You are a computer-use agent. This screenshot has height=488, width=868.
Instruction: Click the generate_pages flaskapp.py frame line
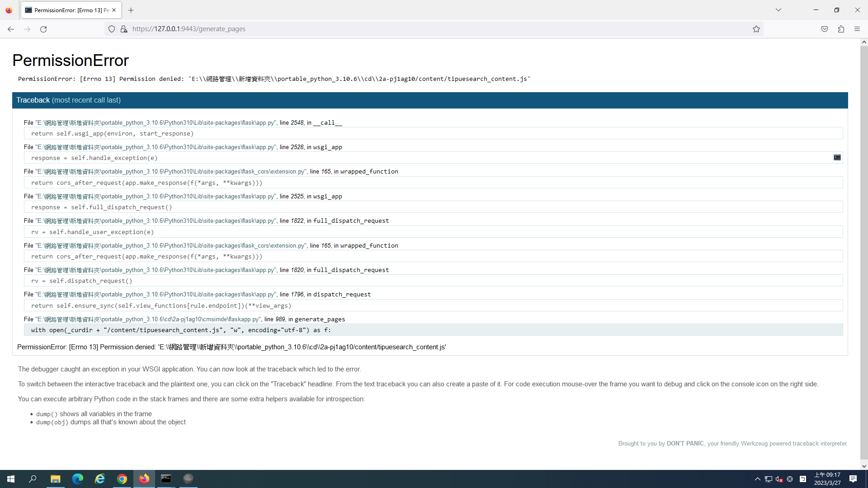pos(184,319)
